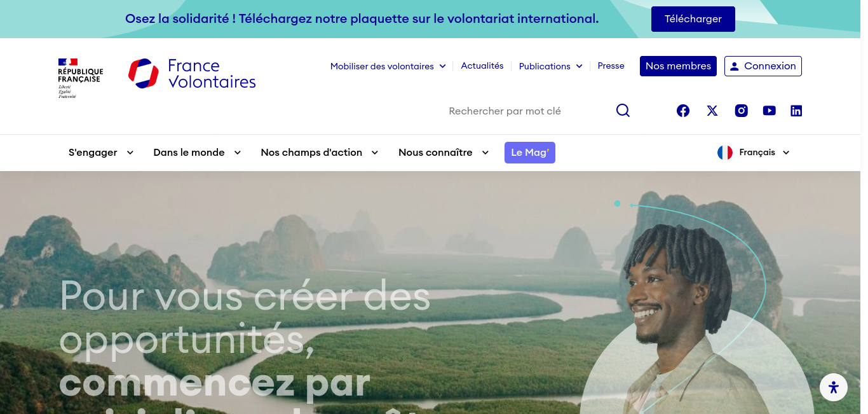The width and height of the screenshot is (868, 414).
Task: Focus the Rechercher par mot clé field
Action: [x=527, y=111]
